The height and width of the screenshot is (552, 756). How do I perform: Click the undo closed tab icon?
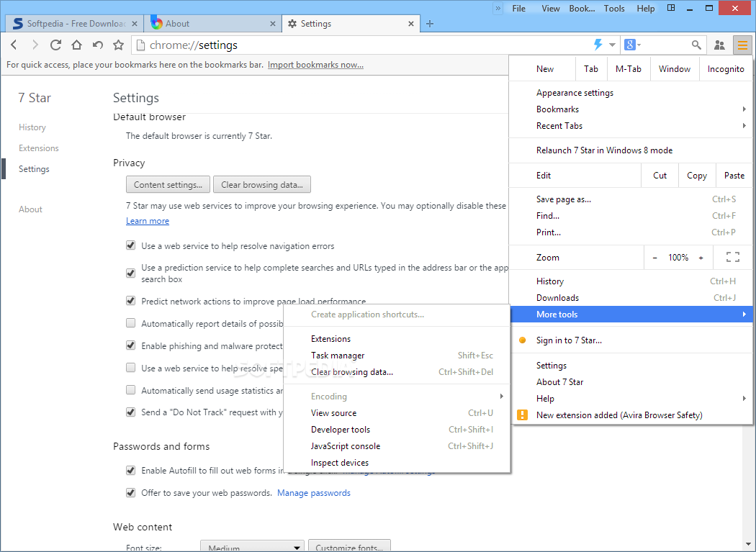[x=98, y=45]
